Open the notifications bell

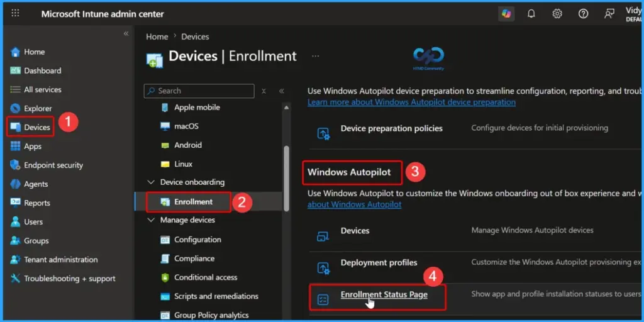pos(531,14)
